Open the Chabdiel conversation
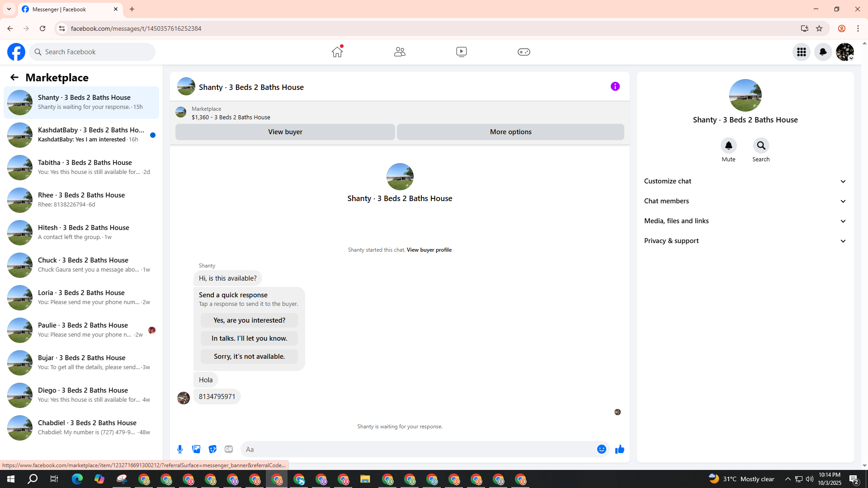 pyautogui.click(x=81, y=428)
